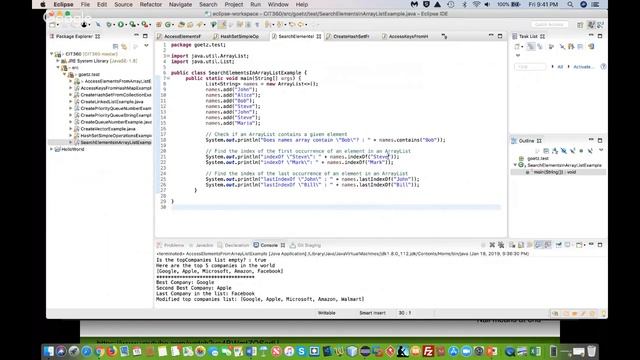Image resolution: width=640 pixels, height=360 pixels.
Task: Expand JRE System Library node
Action: click(x=58, y=60)
